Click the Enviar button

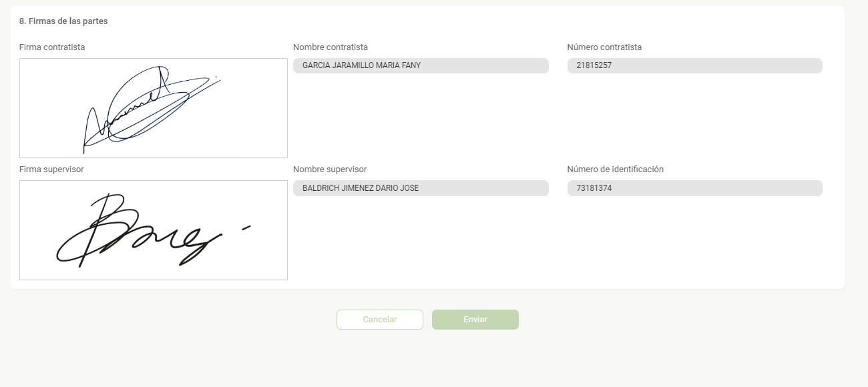pyautogui.click(x=475, y=320)
